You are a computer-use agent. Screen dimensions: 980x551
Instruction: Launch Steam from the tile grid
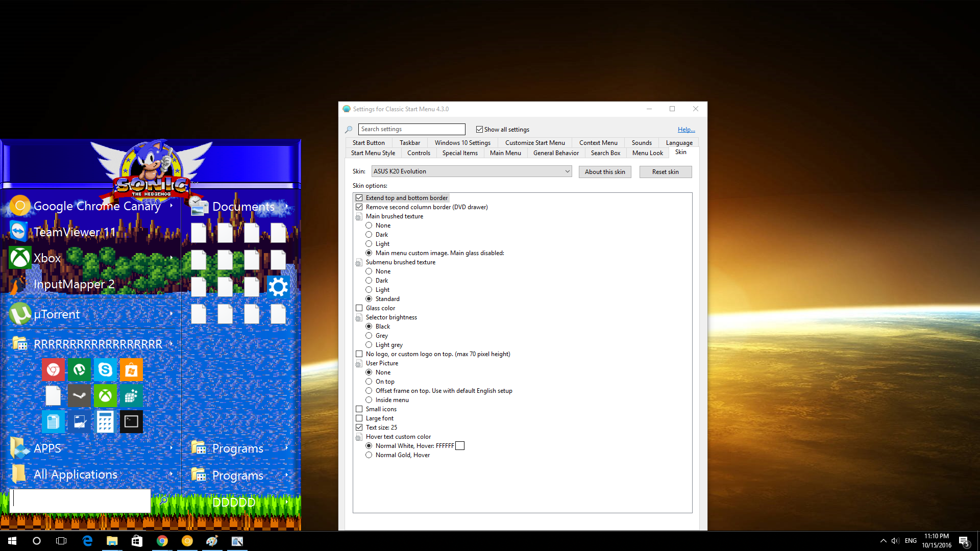(79, 396)
